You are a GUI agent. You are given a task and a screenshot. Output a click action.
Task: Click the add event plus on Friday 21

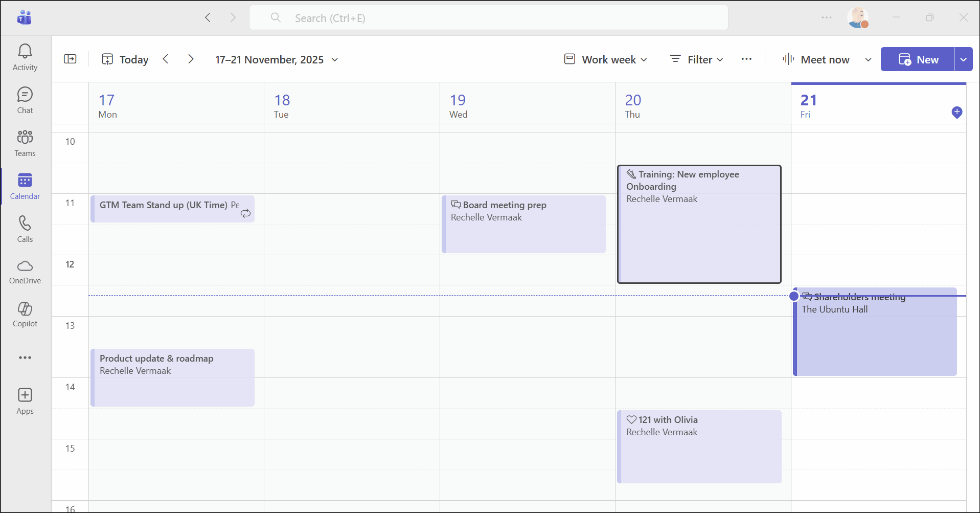tap(957, 112)
